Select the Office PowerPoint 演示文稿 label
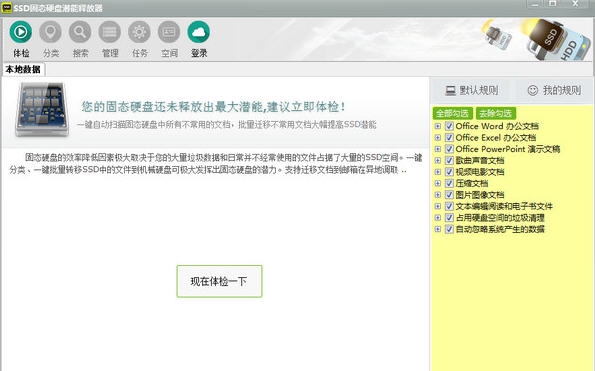The image size is (595, 371). 508,149
